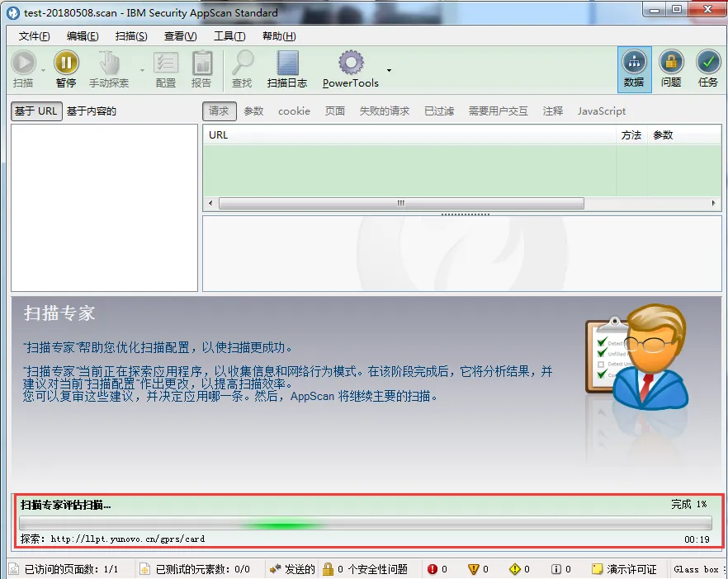Click the 探索: http://llpt.yunovo.cn/gprs/card text

[113, 539]
